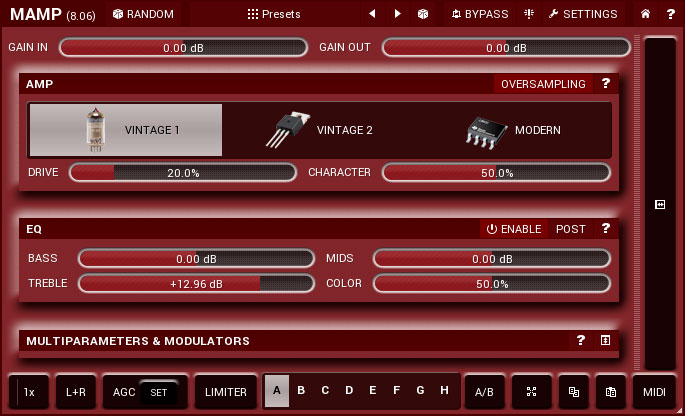Click the copy preset icon

[574, 392]
